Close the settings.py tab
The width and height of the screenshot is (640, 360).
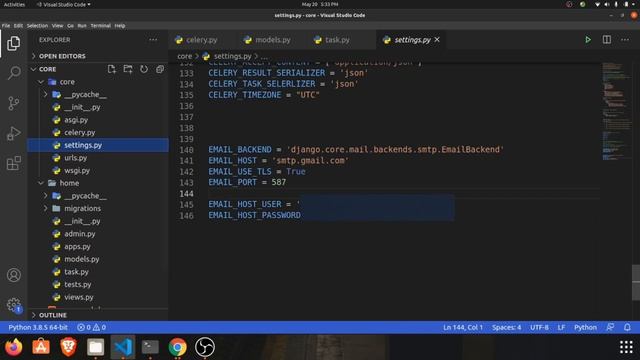(437, 40)
